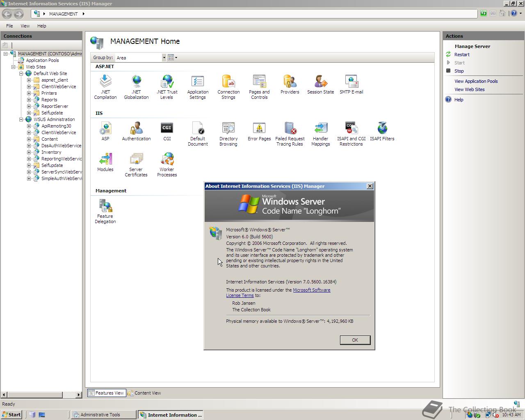Expand the ReportServer node
Viewport: 525px width, 420px height.
point(29,106)
